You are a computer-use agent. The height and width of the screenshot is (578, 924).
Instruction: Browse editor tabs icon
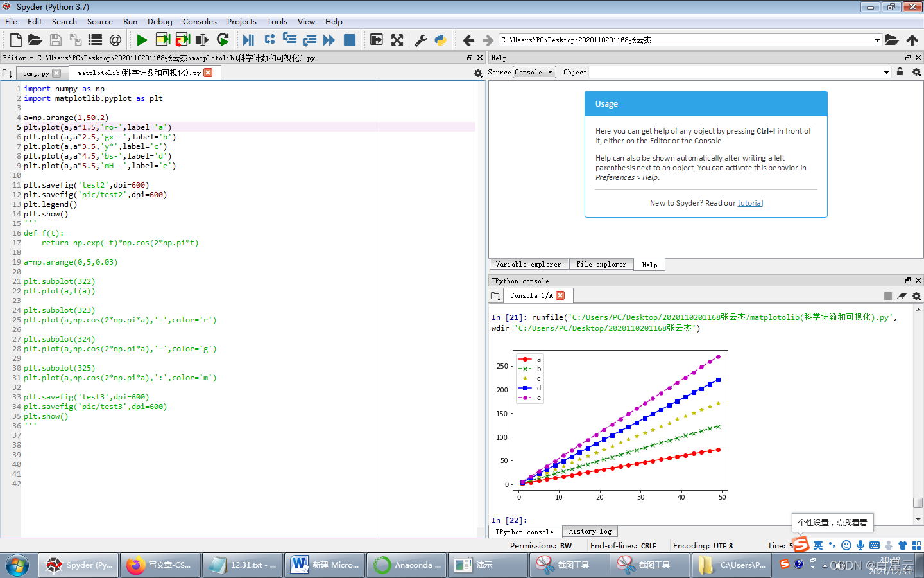tap(7, 73)
